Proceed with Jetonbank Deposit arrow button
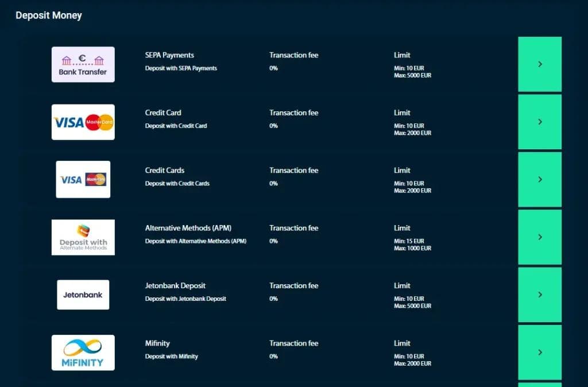Screen dimensions: 588x387 tap(540, 295)
